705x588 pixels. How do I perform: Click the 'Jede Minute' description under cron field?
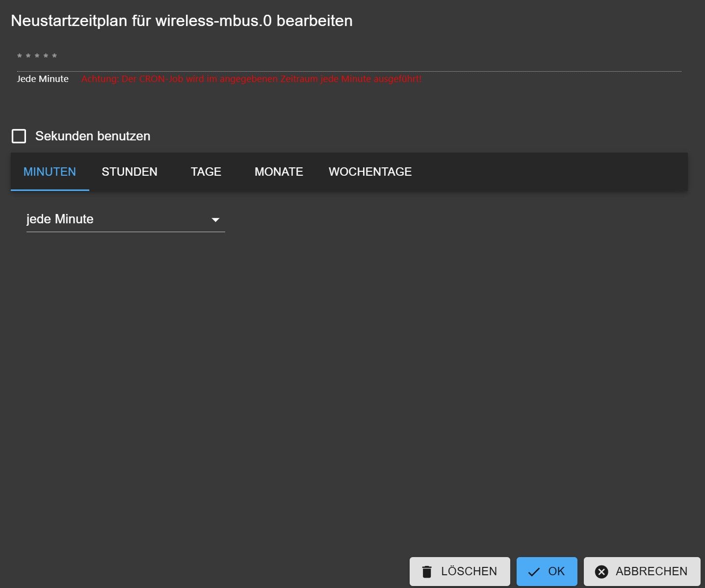click(43, 79)
